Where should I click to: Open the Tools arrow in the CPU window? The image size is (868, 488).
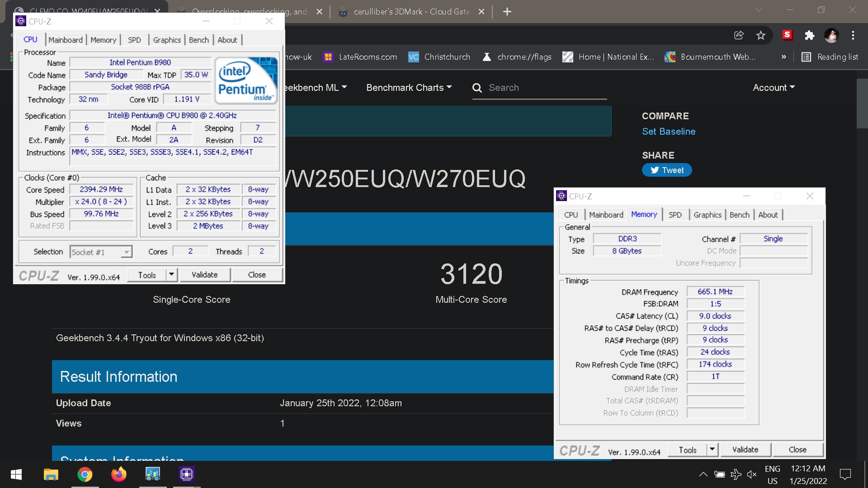point(171,275)
